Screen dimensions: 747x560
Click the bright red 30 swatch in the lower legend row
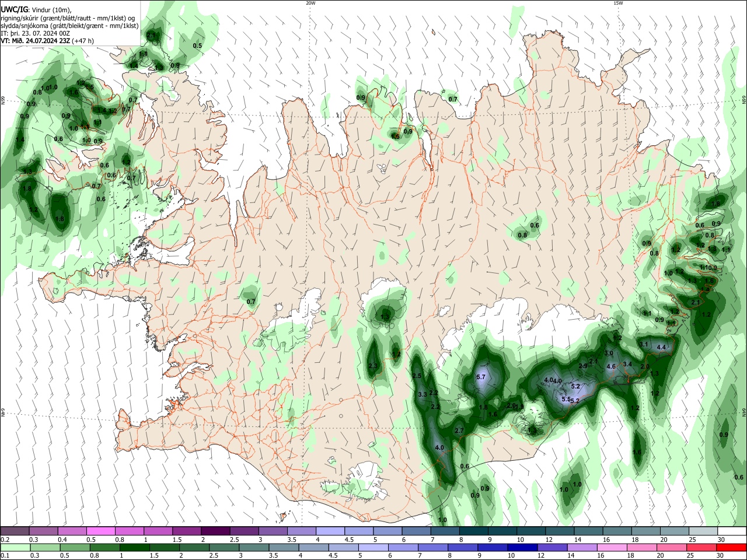(732, 548)
